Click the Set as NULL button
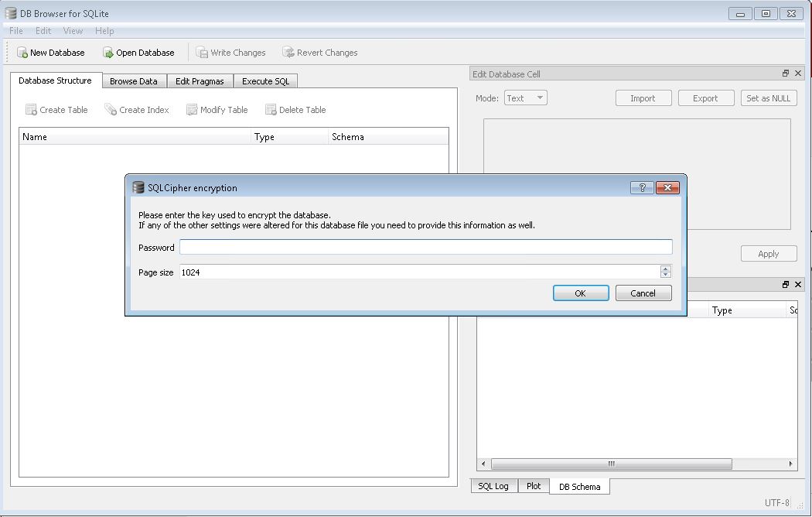Image resolution: width=812 pixels, height=517 pixels. click(x=769, y=98)
